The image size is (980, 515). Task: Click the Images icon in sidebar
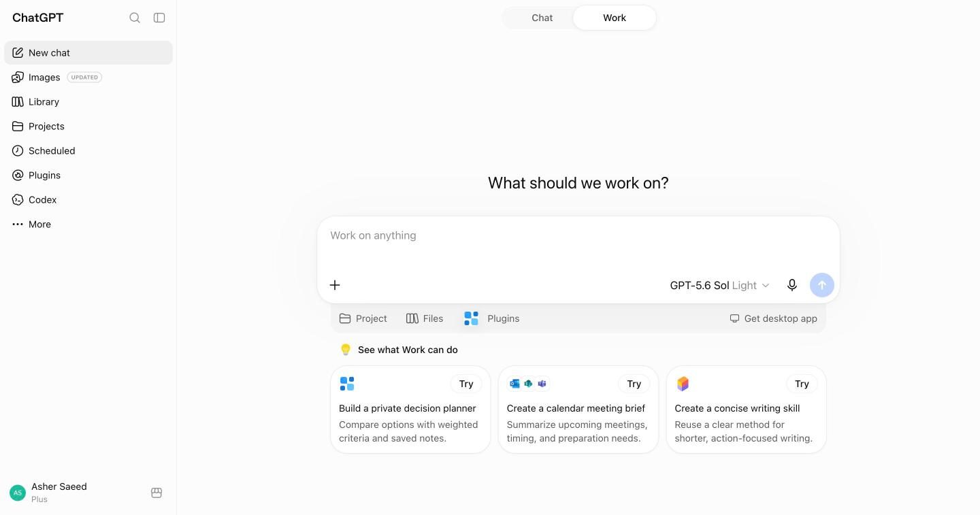(18, 77)
